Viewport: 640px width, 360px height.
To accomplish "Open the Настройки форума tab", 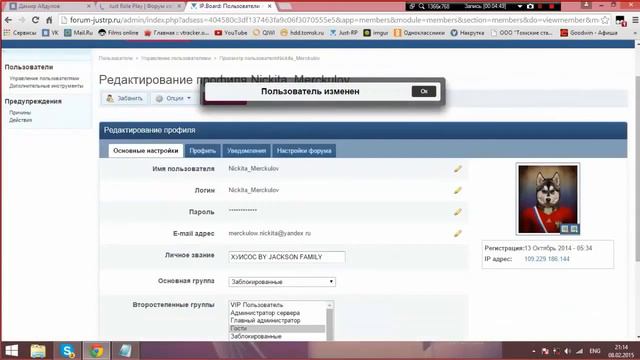I will coord(304,151).
